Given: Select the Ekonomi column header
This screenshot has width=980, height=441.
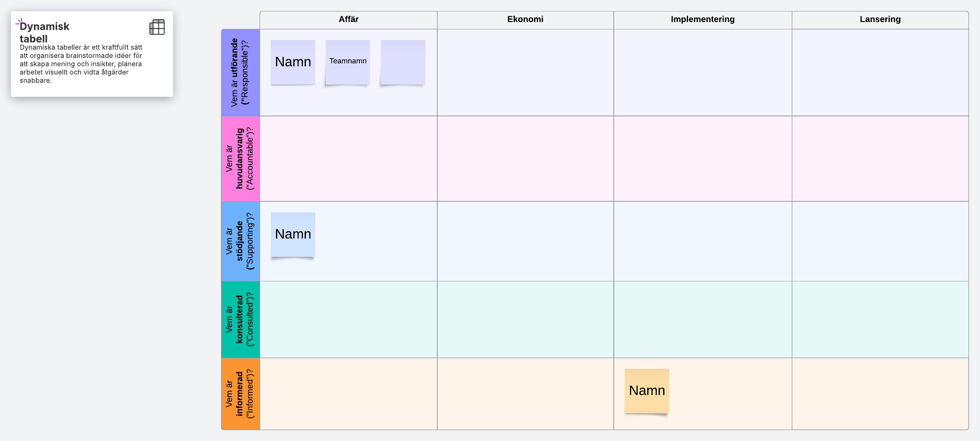Looking at the screenshot, I should 525,19.
